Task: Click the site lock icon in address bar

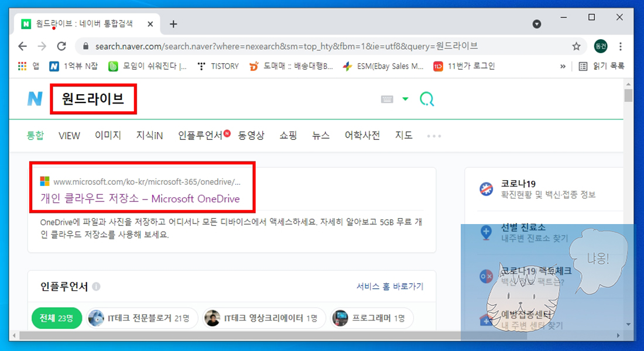Action: [86, 46]
